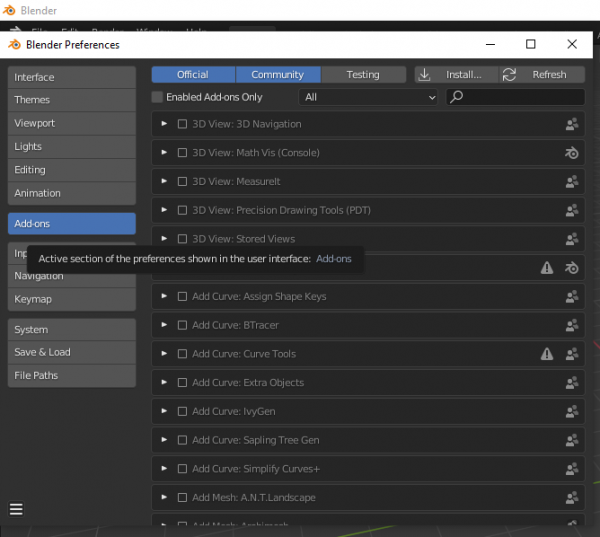Click community icon on Precision Drawing Tools row
This screenshot has height=537, width=600.
572,210
